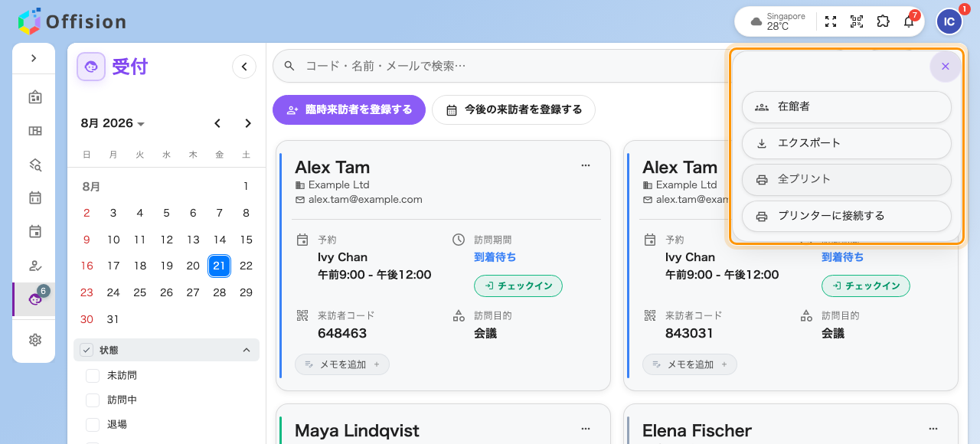Check the 退場 filter checkbox
980x444 pixels.
pos(93,425)
